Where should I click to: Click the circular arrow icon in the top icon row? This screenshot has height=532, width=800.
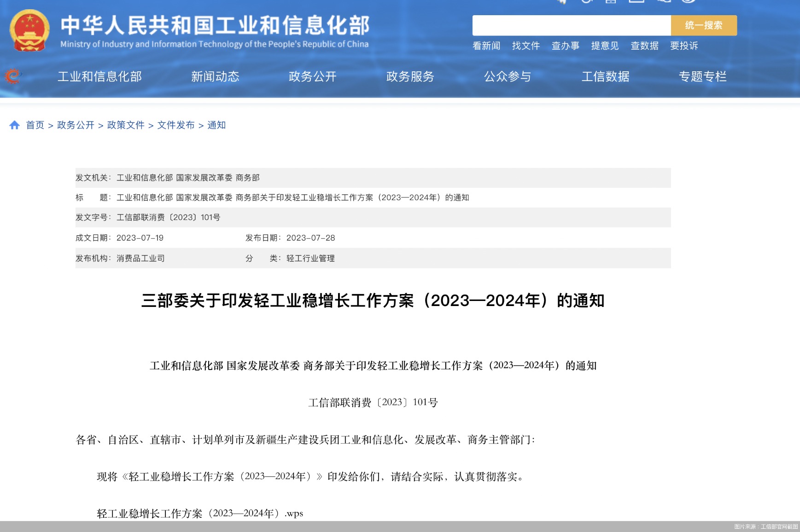[587, 2]
